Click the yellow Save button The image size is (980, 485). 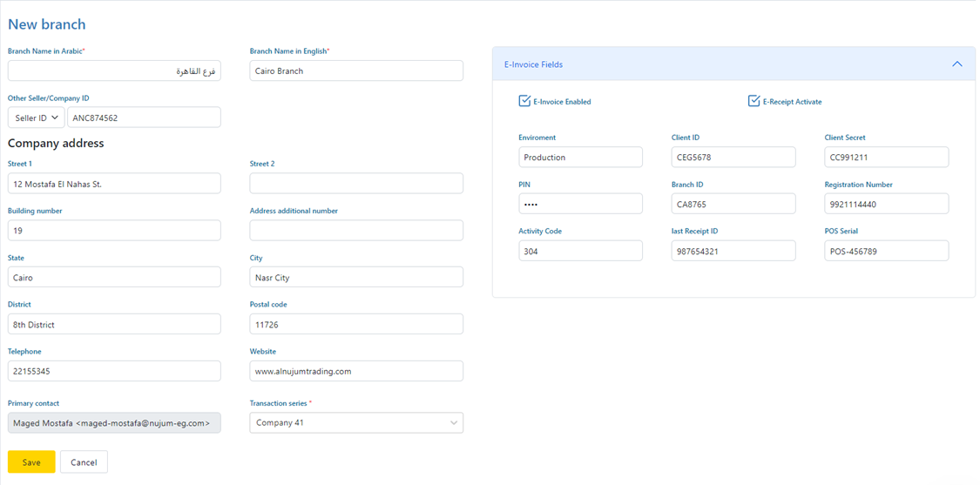pos(31,461)
